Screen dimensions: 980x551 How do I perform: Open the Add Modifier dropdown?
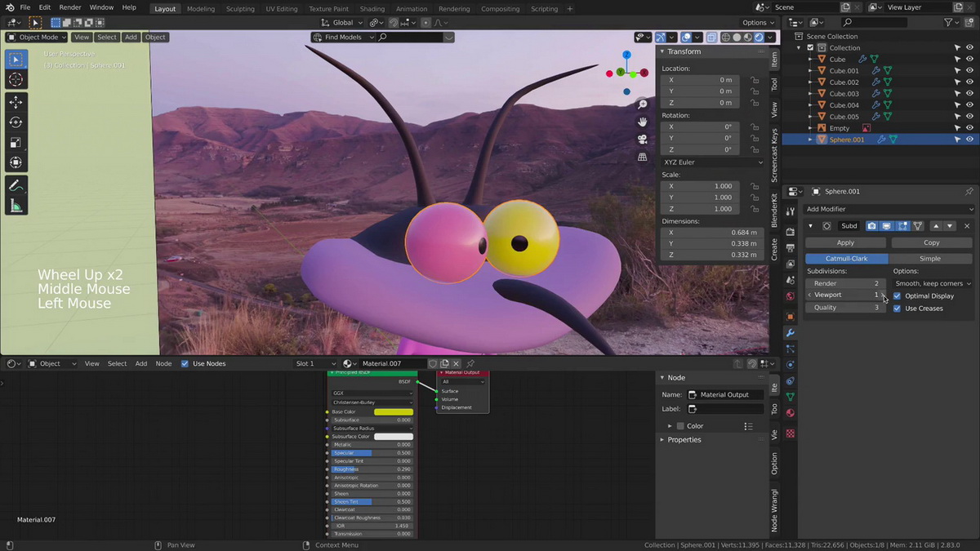point(889,209)
